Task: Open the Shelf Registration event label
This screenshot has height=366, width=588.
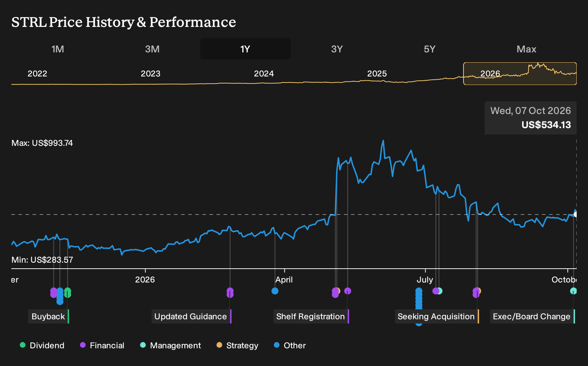Action: click(x=311, y=316)
